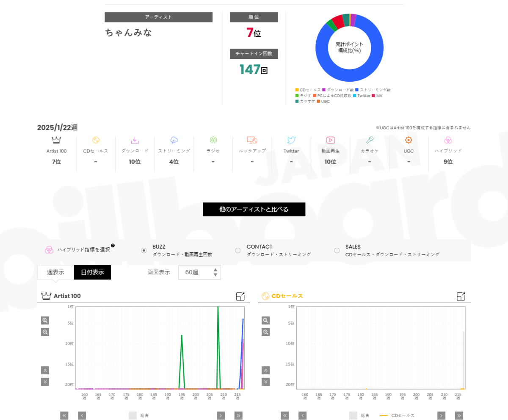Viewport: 508px width, 420px height.
Task: Click the CDセールス chart title
Action: 287,296
